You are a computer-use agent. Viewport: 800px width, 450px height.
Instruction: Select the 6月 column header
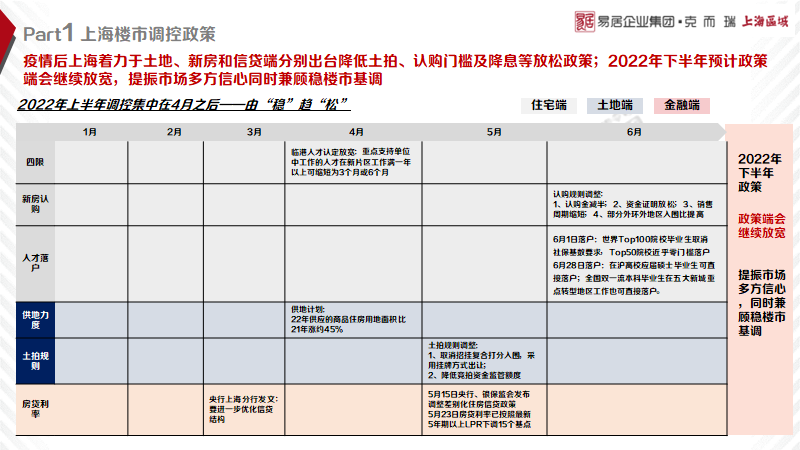point(634,132)
